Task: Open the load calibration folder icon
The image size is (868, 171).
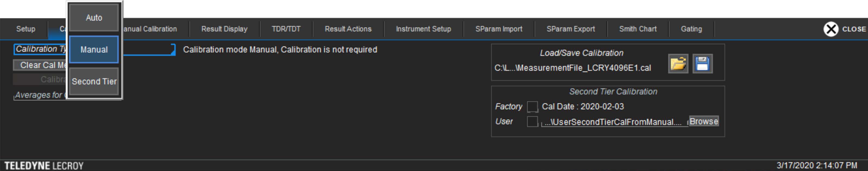Action: (x=678, y=63)
